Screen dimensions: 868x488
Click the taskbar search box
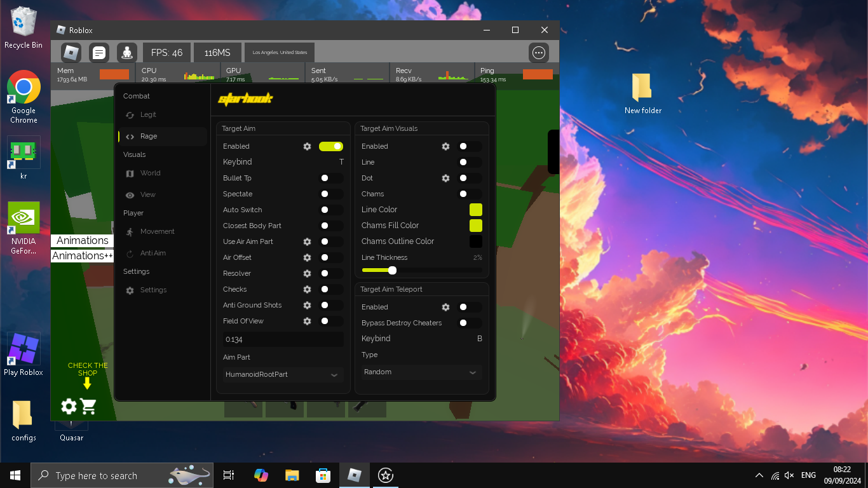point(122,475)
